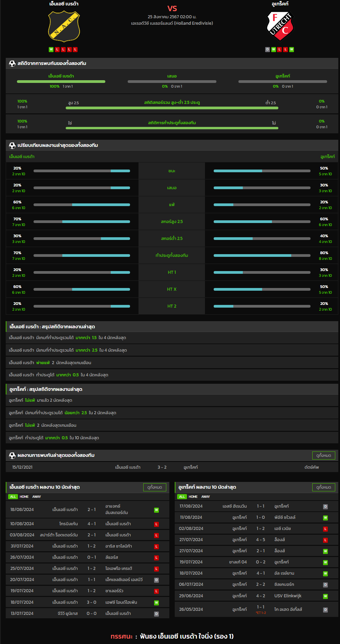Click the last W form badge under FC Utrecht logo

tap(292, 49)
